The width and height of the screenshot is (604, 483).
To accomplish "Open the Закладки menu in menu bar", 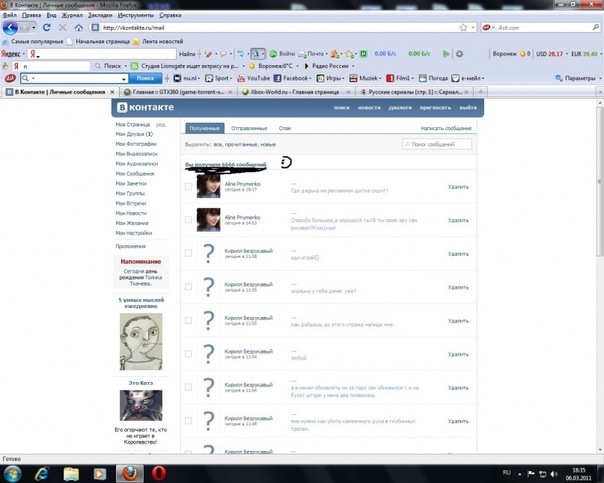I will [x=100, y=15].
